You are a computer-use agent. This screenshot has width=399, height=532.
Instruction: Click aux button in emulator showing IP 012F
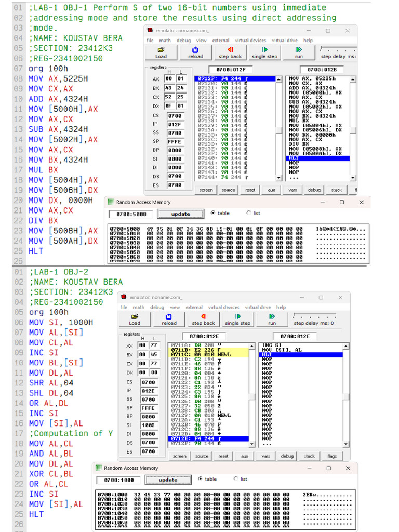[x=271, y=190]
